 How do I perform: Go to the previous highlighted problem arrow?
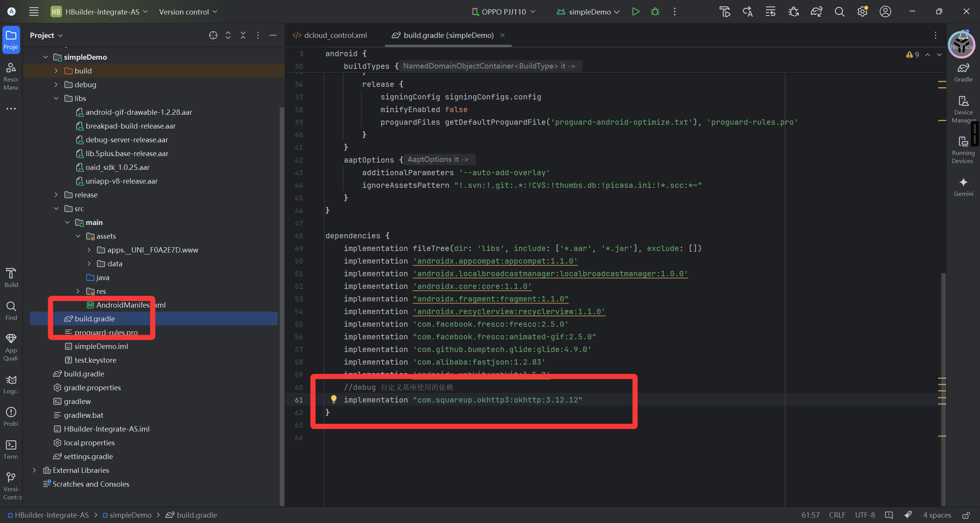click(928, 55)
